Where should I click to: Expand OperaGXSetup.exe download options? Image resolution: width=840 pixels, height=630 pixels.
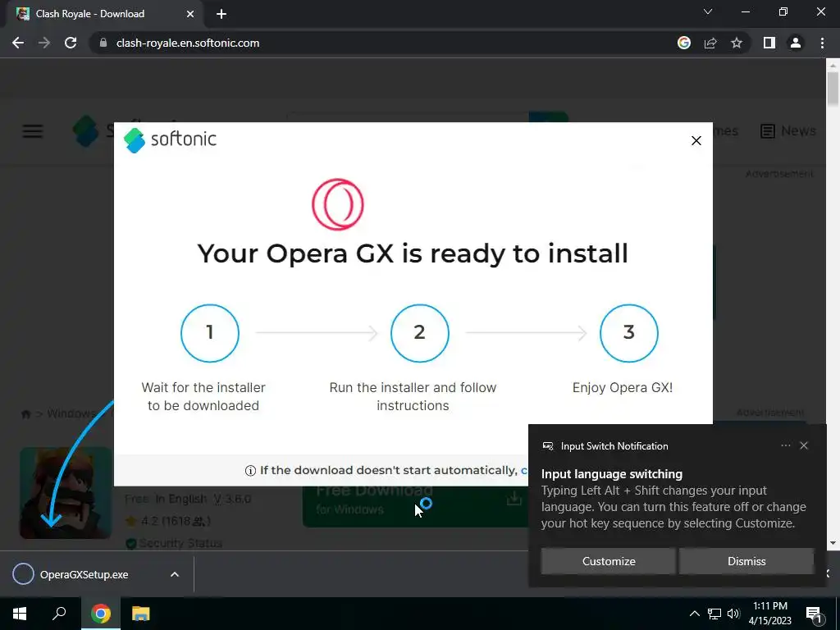[175, 574]
